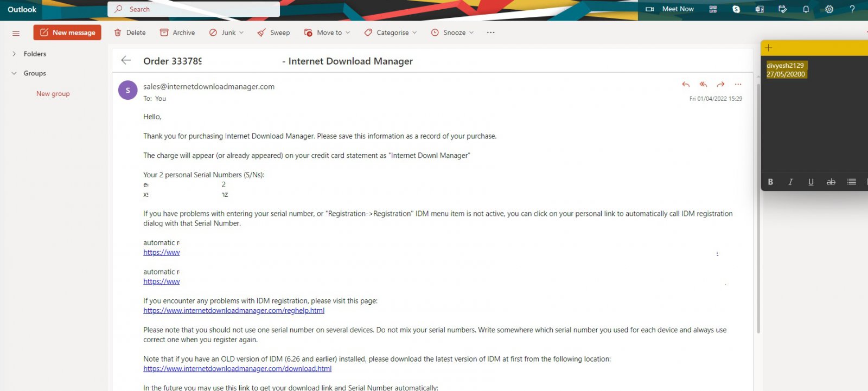Add new sticky note with plus icon

tap(768, 48)
